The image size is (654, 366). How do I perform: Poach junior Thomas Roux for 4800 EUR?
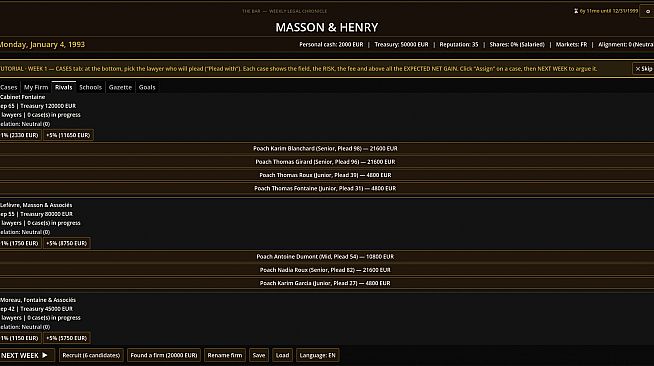pyautogui.click(x=327, y=175)
